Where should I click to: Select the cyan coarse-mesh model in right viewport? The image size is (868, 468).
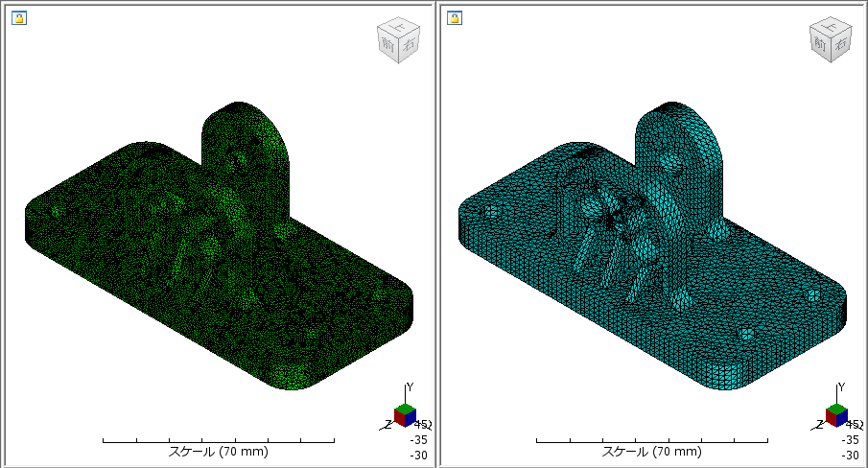click(652, 246)
